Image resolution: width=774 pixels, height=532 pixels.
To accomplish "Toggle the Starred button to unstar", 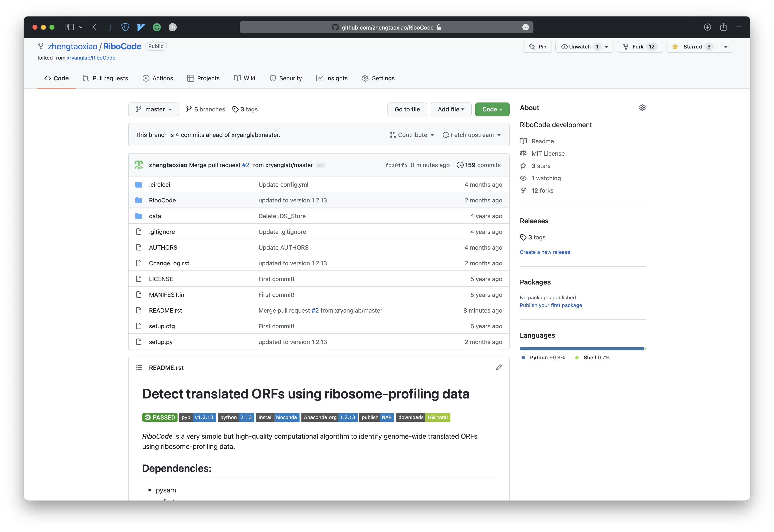I will click(692, 47).
